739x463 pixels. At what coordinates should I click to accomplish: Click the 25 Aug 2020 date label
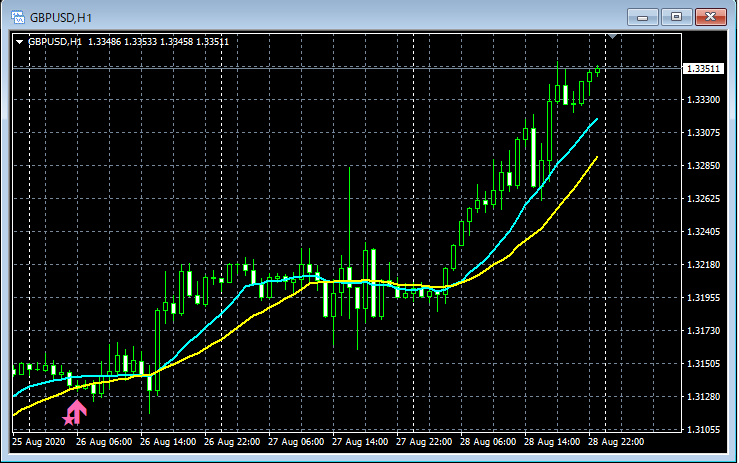39,442
